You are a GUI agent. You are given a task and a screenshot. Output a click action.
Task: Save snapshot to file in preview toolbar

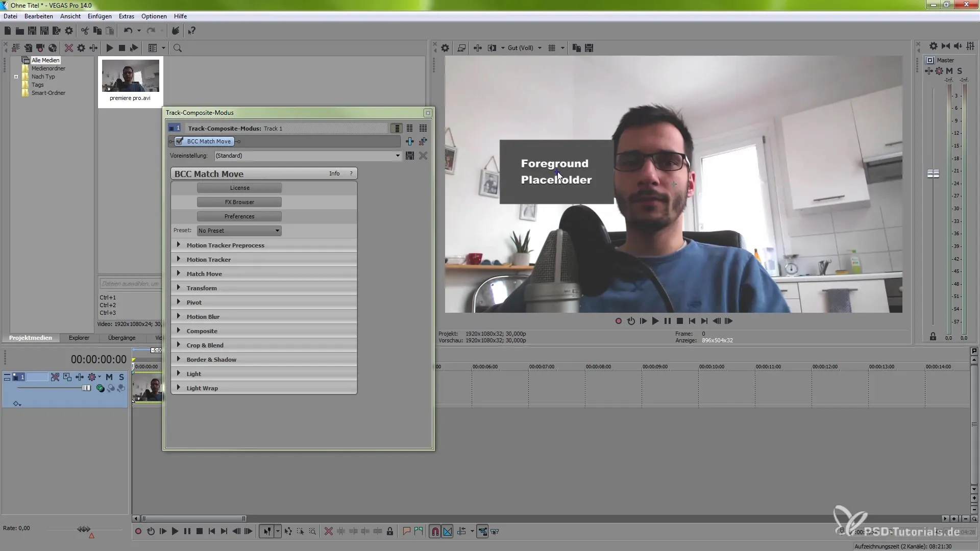589,48
